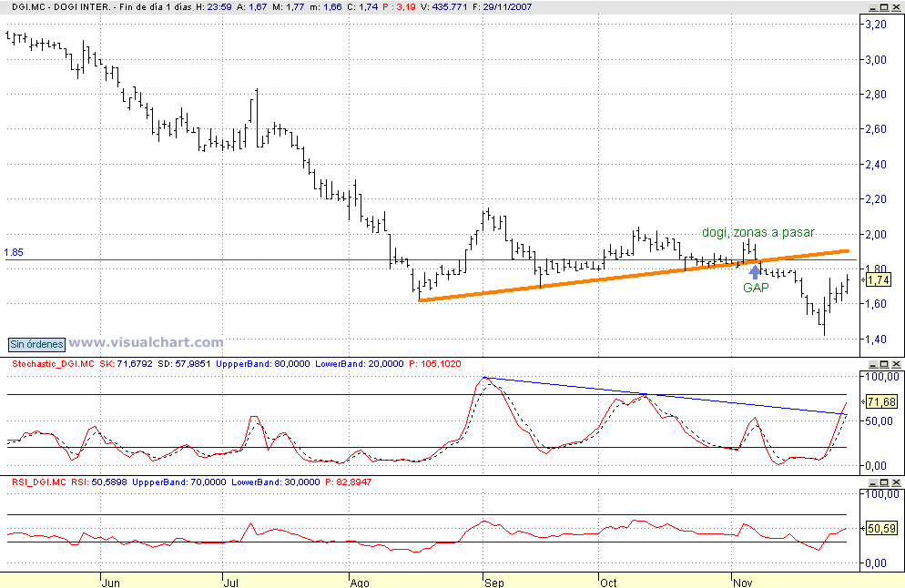
Task: Click the Stochastic value tag 71,68
Action: 880,402
